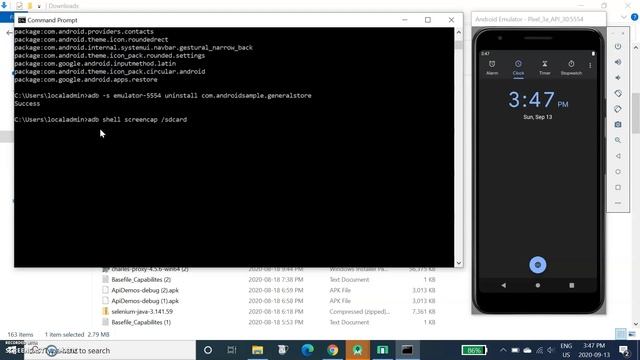Click the '1 item selected 2.79 MB' status text
Image resolution: width=640 pixels, height=360 pixels.
[x=77, y=334]
